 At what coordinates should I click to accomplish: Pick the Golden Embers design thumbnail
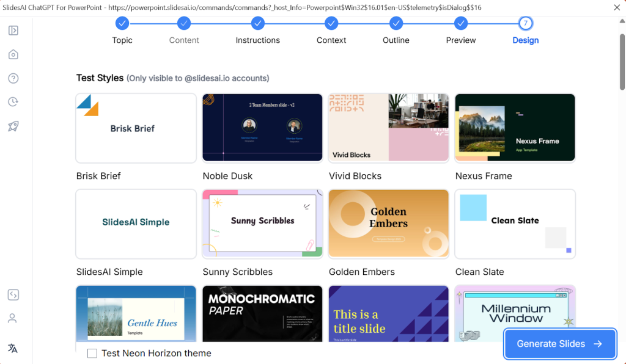389,224
